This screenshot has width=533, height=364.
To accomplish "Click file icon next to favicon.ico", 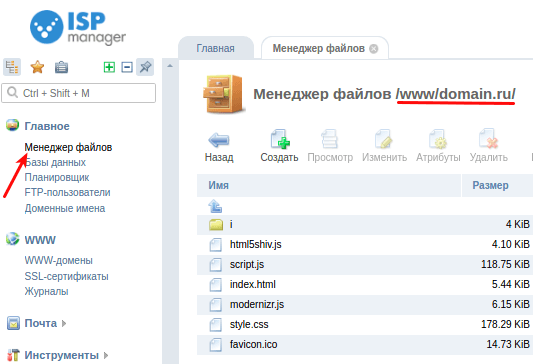I will click(216, 345).
